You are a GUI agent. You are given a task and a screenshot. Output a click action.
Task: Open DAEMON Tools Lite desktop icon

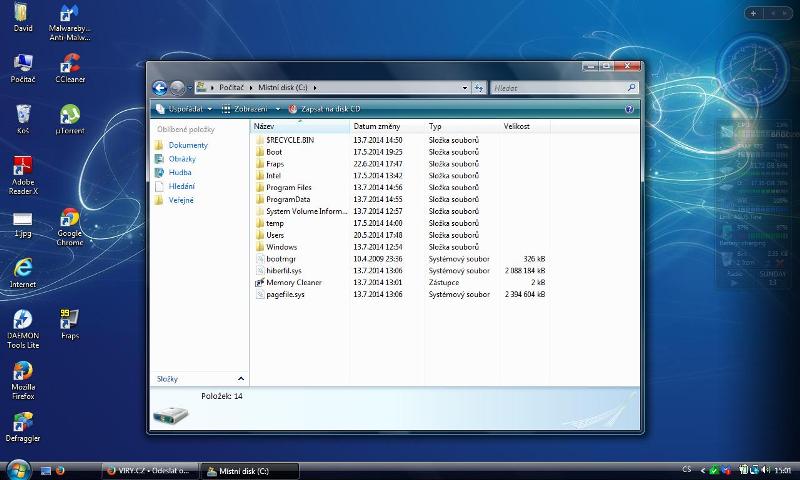(x=22, y=320)
